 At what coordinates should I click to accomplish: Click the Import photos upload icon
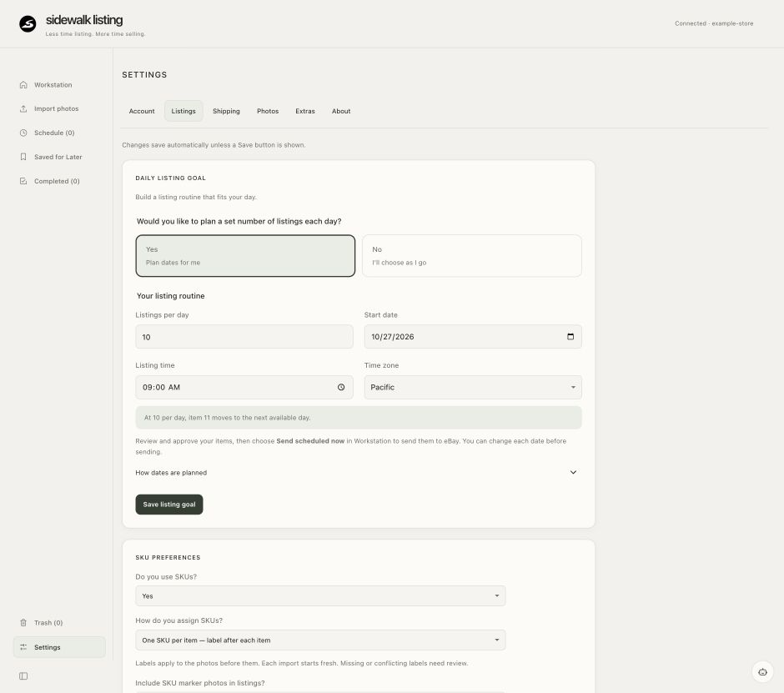23,108
